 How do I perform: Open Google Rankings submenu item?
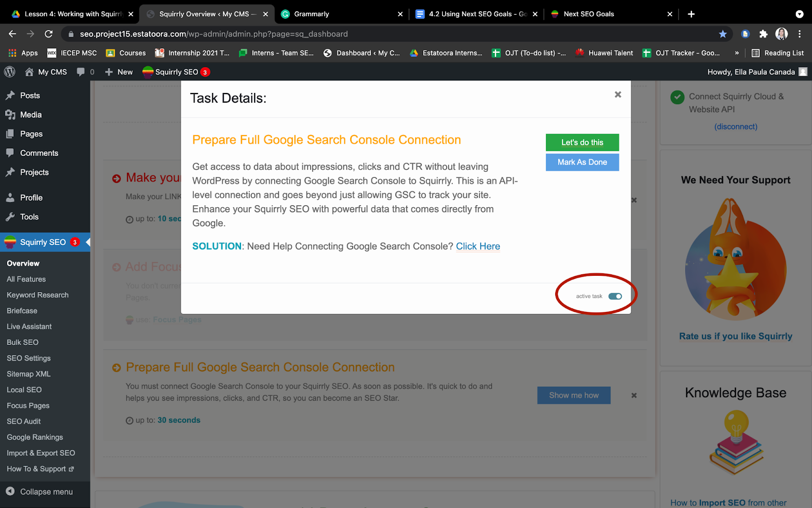[x=35, y=437]
